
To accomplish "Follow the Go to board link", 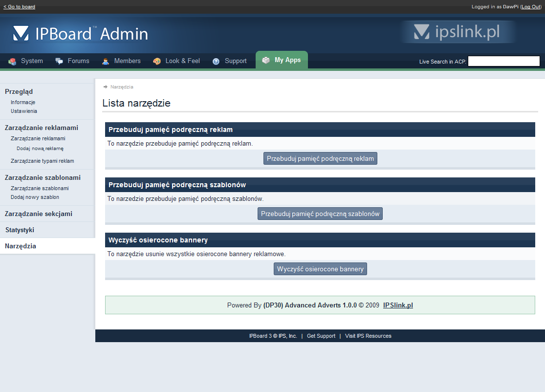I will click(19, 7).
